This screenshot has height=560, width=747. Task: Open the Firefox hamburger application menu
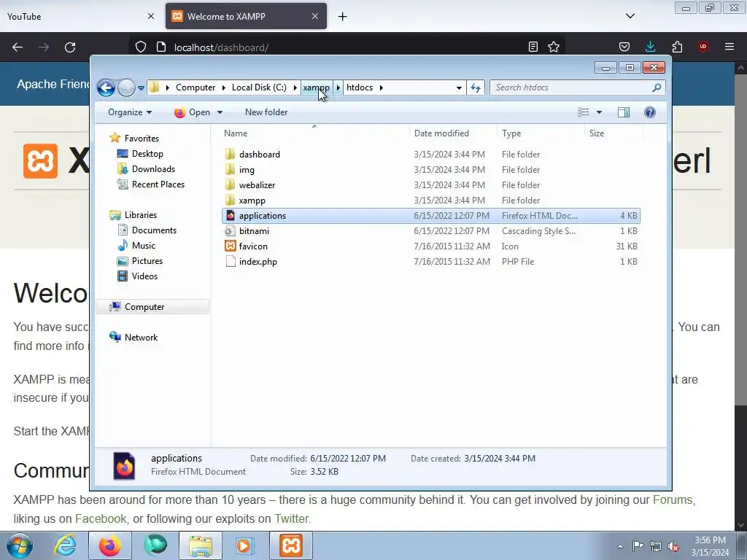[x=729, y=47]
